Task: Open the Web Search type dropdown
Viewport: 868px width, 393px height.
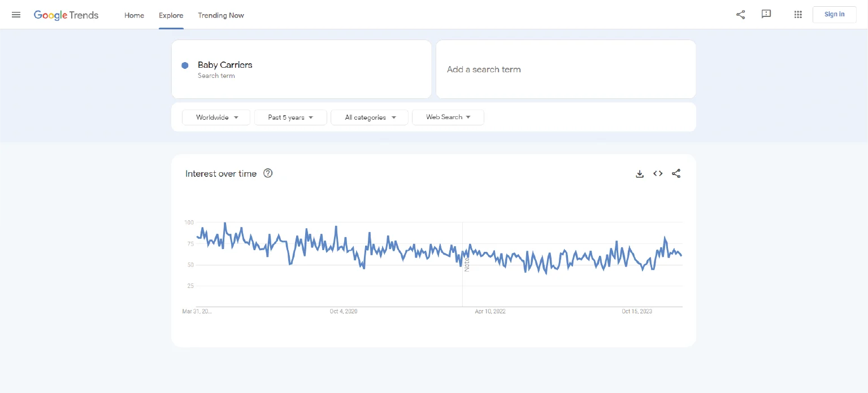Action: coord(448,117)
